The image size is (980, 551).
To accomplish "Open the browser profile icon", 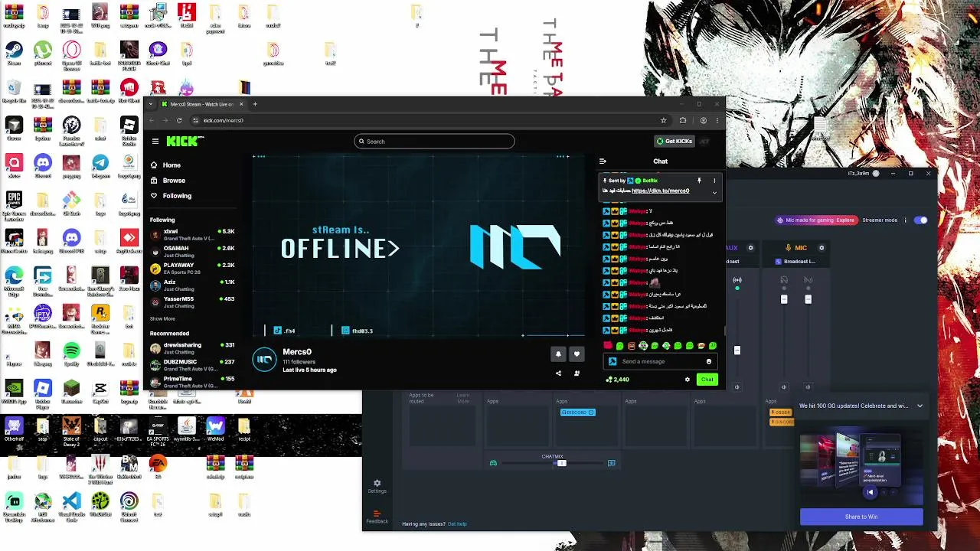I will [703, 120].
